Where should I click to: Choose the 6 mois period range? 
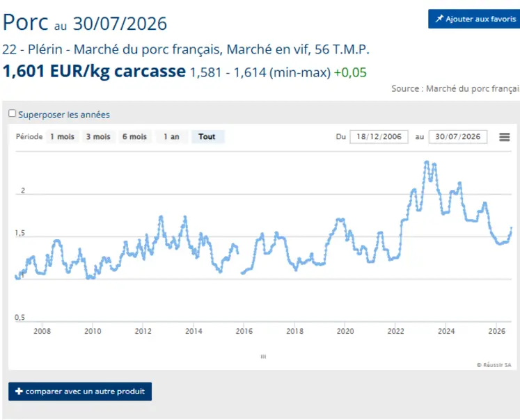coord(134,137)
